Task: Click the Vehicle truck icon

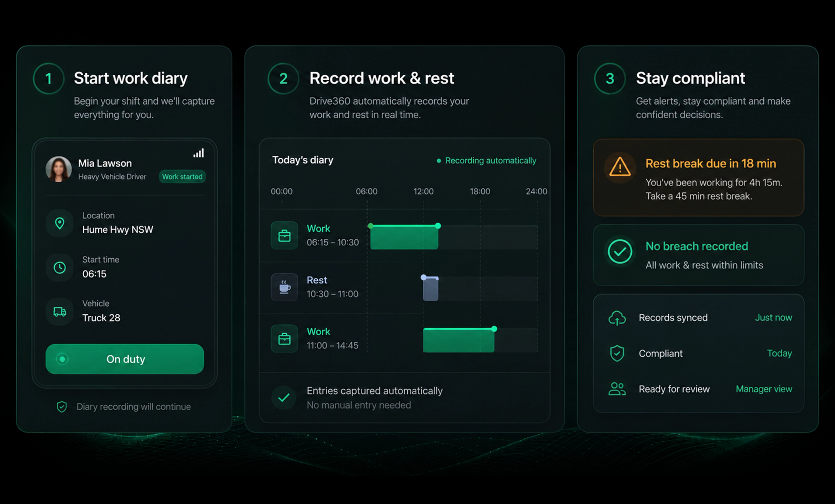Action: pos(60,312)
